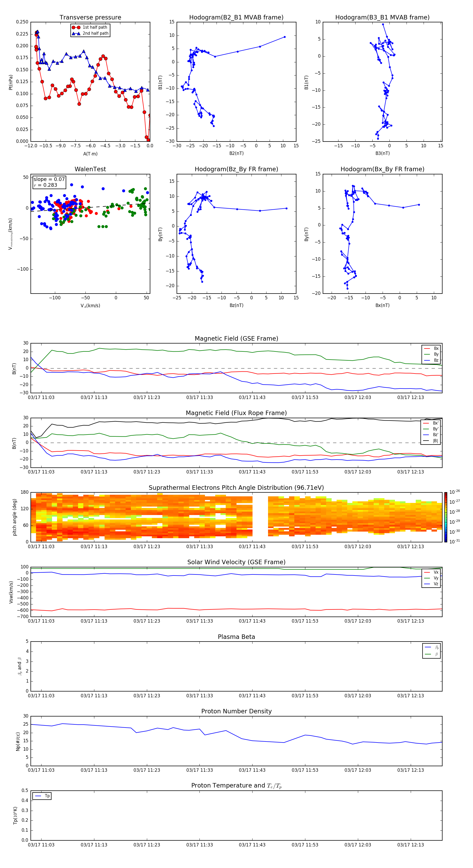Viewport: 473px width, 868px height.
Task: Click the "Bz(nT)" x-axis label
Action: [x=236, y=305]
